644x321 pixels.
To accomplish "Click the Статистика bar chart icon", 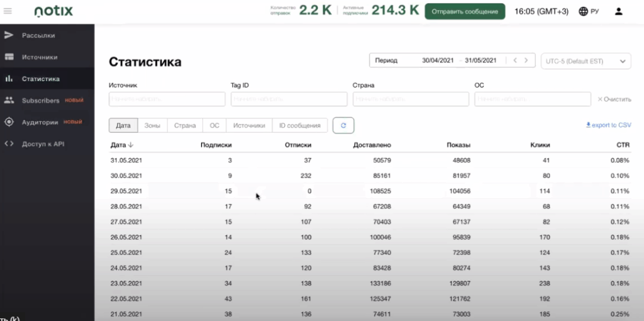I will point(9,79).
